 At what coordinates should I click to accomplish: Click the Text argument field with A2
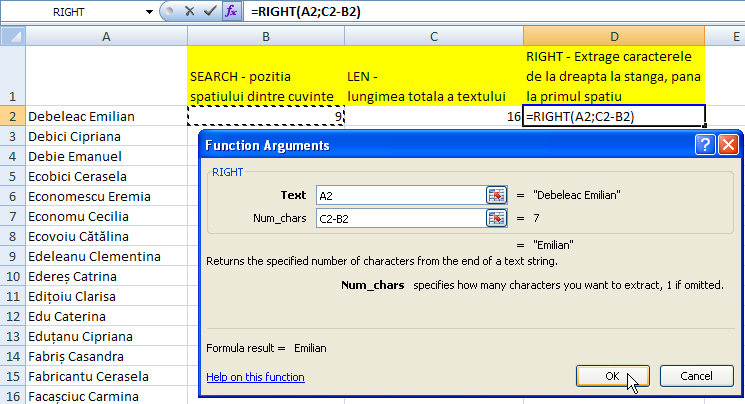pyautogui.click(x=401, y=195)
